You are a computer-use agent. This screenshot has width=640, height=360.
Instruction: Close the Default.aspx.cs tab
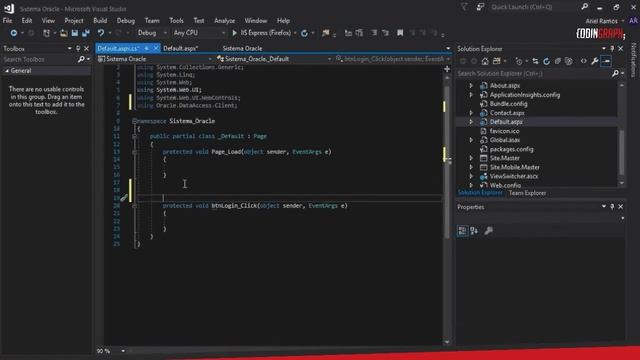click(x=156, y=49)
